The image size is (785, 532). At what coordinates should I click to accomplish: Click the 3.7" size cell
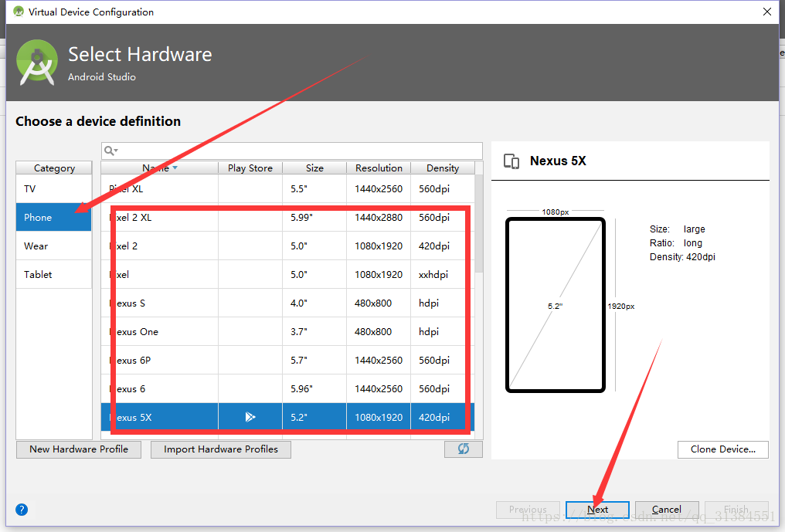coord(314,331)
